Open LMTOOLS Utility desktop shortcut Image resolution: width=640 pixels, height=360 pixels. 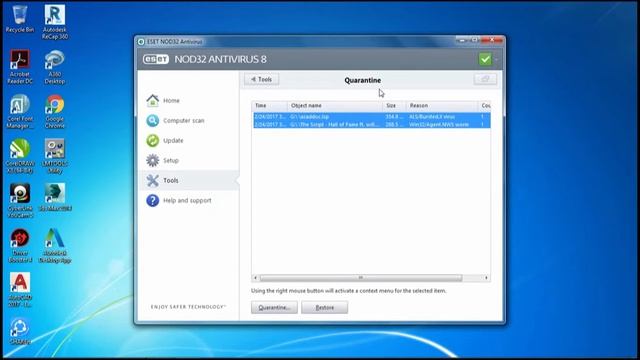pos(55,156)
